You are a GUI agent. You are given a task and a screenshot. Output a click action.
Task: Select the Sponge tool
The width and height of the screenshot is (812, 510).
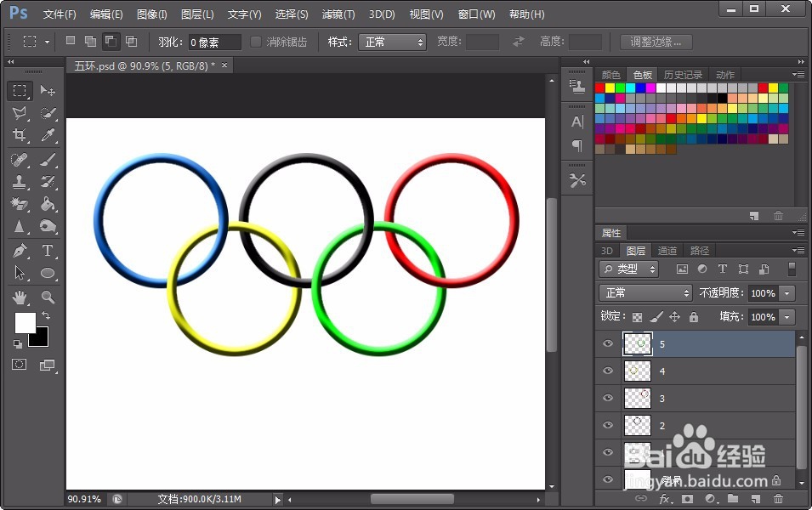click(x=48, y=226)
